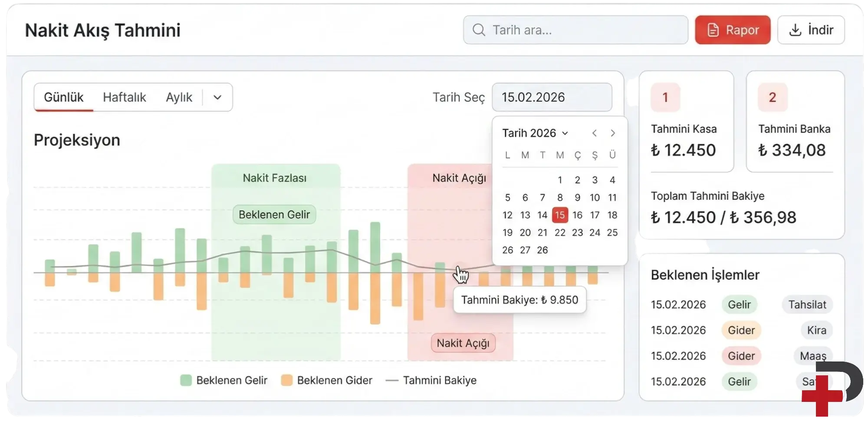Go to next month in calendar
868x421 pixels.
pos(613,133)
